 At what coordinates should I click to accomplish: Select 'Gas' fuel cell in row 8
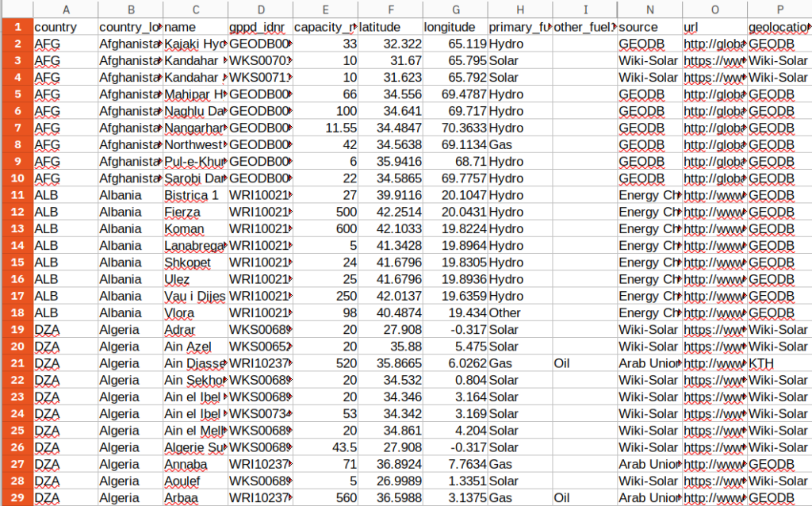(520, 145)
